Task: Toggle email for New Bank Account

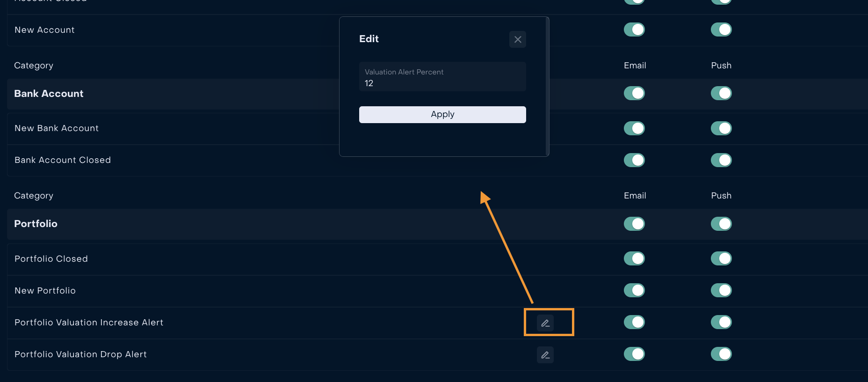Action: (x=634, y=128)
